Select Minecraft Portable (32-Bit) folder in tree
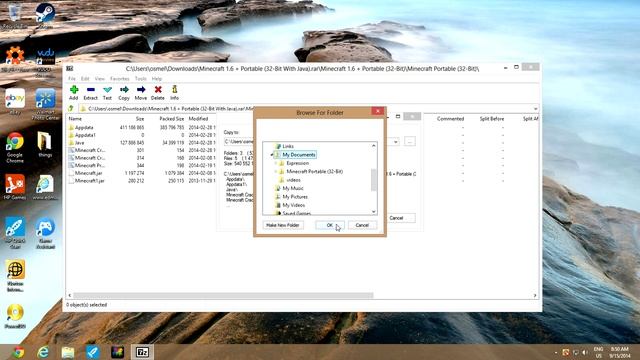The height and width of the screenshot is (360, 640). (x=315, y=171)
